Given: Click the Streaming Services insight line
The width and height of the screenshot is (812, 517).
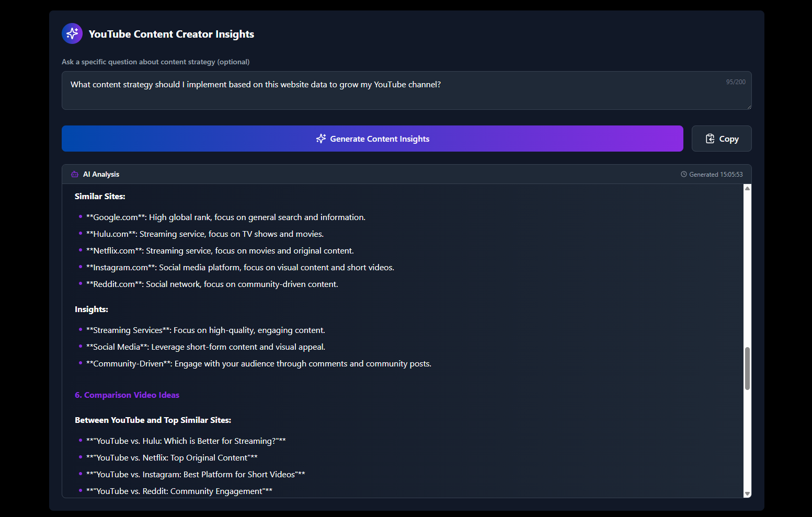Looking at the screenshot, I should click(x=205, y=330).
